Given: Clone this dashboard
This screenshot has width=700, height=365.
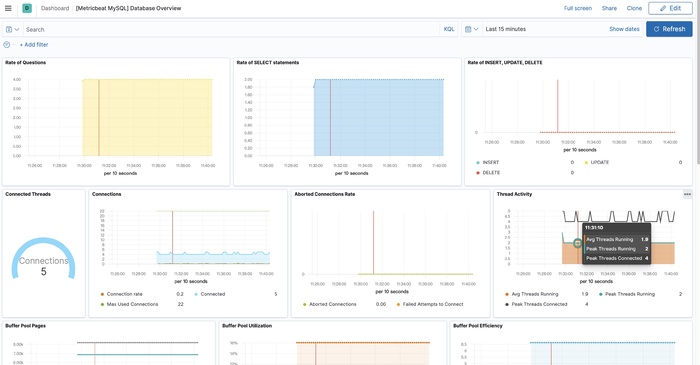Looking at the screenshot, I should (x=634, y=8).
